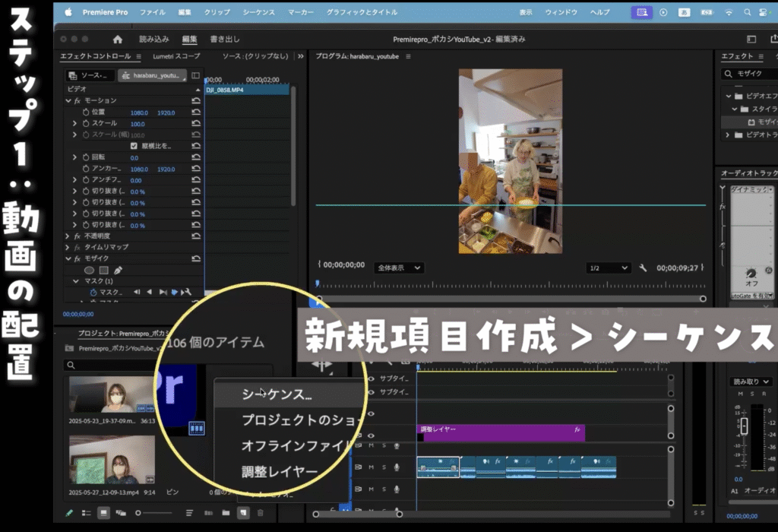Switch to the 読み込み workspace
Viewport: 778px width, 532px height.
(x=153, y=40)
